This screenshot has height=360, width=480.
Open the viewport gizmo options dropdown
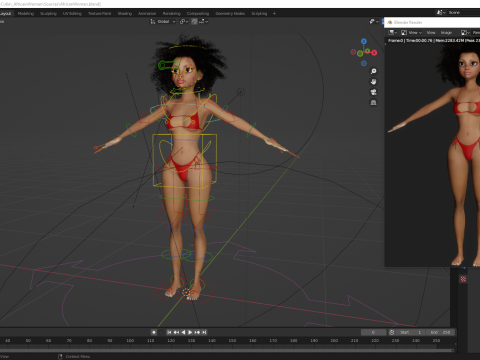tap(374, 22)
